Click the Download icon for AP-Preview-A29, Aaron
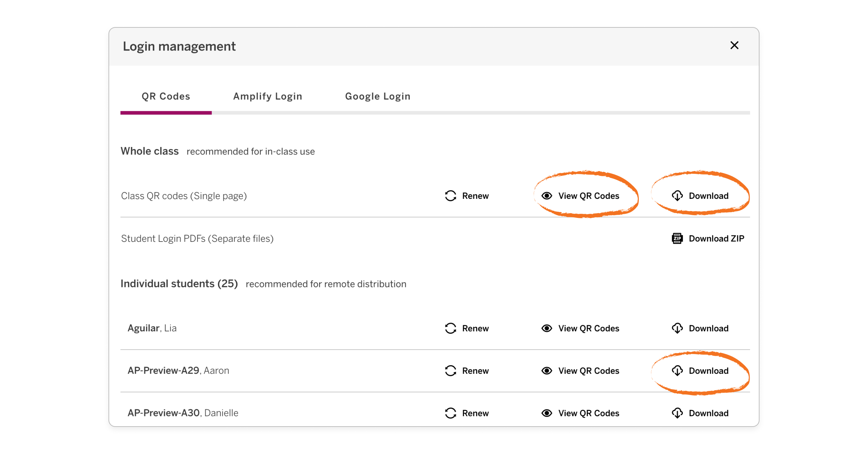868x454 pixels. pyautogui.click(x=677, y=371)
